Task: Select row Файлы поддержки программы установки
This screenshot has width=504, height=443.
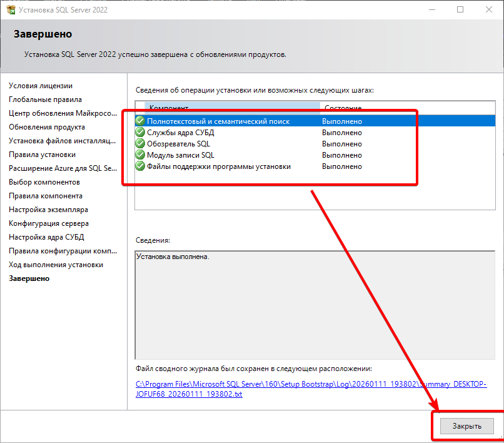Action: [315, 166]
